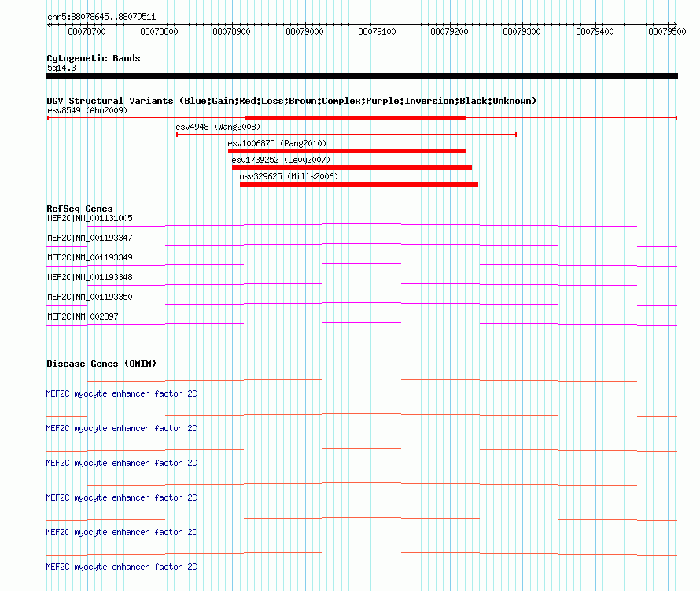This screenshot has height=591, width=700.
Task: Click ruler tick label 88079000
Action: point(304,31)
